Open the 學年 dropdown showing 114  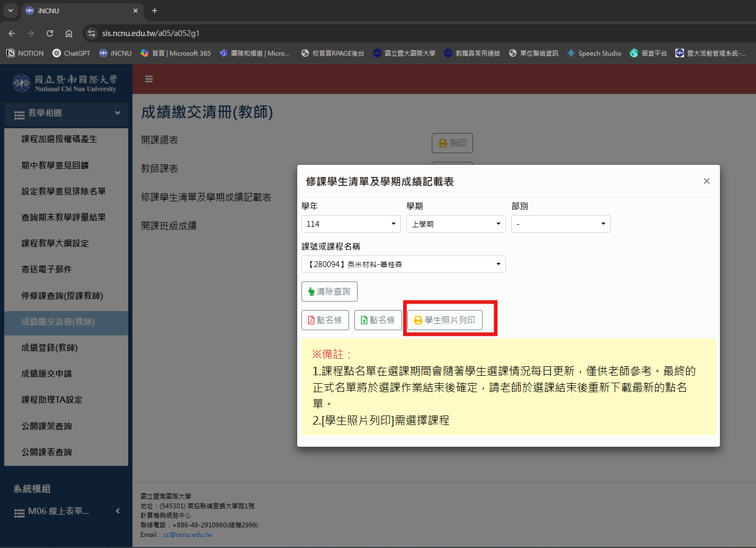pos(351,224)
